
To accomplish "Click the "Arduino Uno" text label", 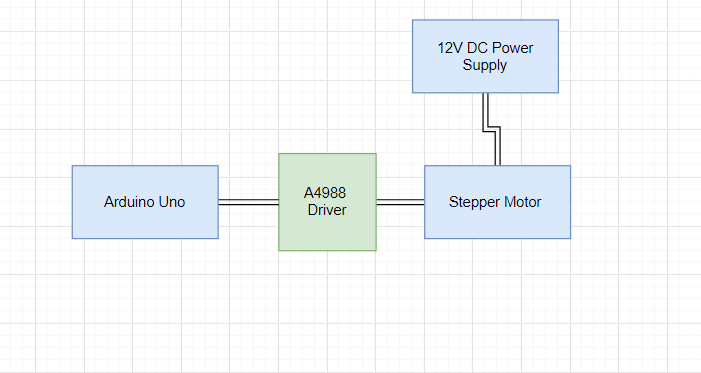I will 144,202.
